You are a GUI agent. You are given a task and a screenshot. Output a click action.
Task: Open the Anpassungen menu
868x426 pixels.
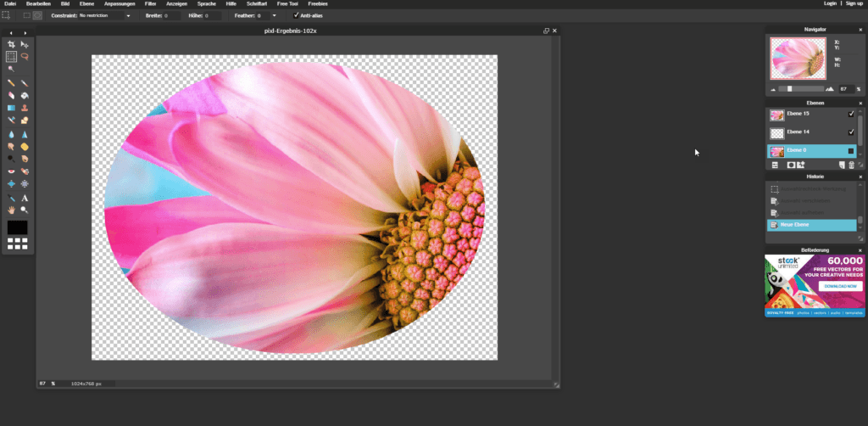(x=120, y=3)
